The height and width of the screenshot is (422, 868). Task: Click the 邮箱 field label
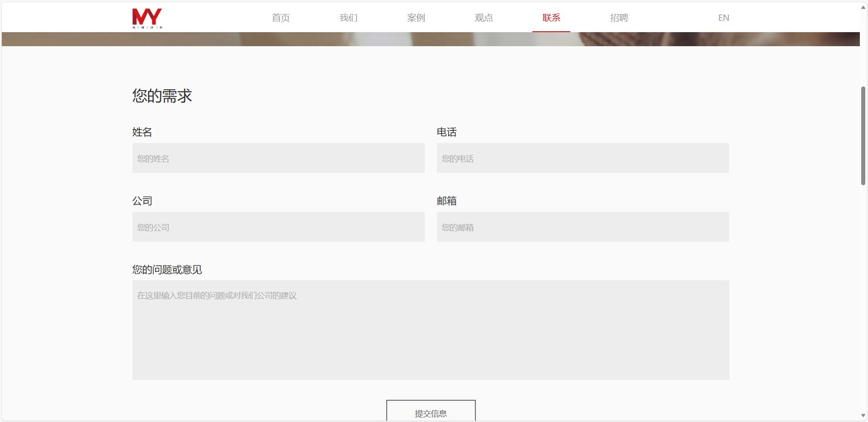446,201
